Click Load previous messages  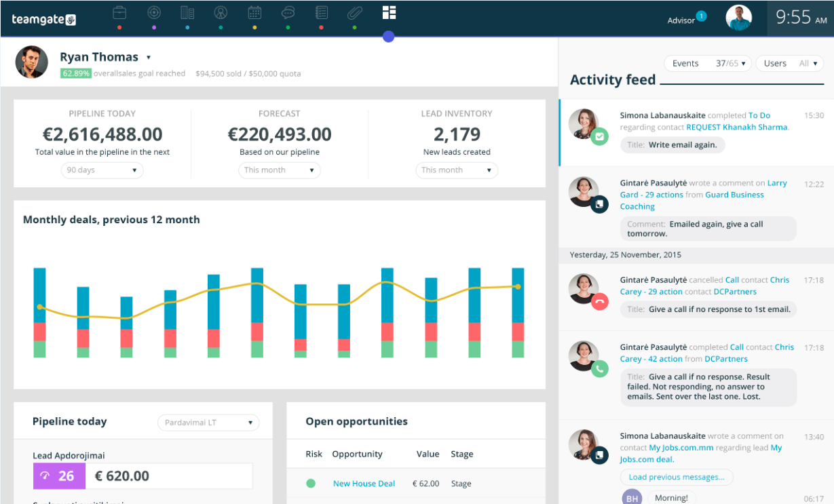(x=676, y=477)
